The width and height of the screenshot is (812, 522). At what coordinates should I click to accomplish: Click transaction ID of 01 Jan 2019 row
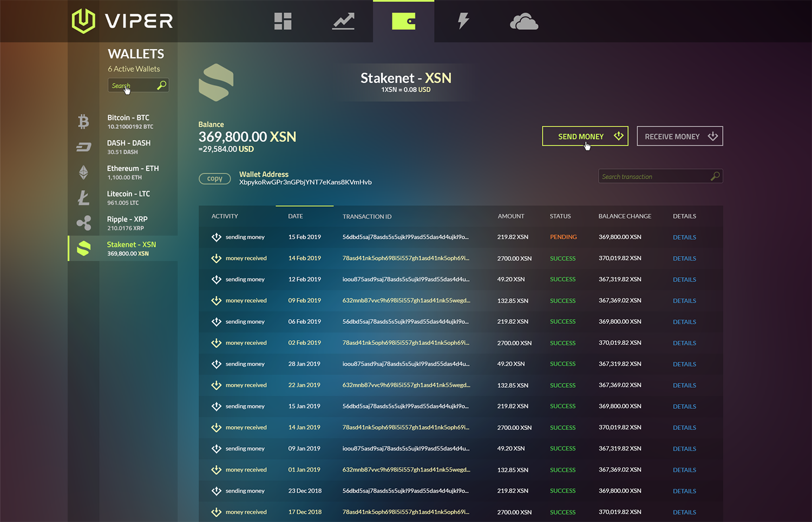point(407,469)
